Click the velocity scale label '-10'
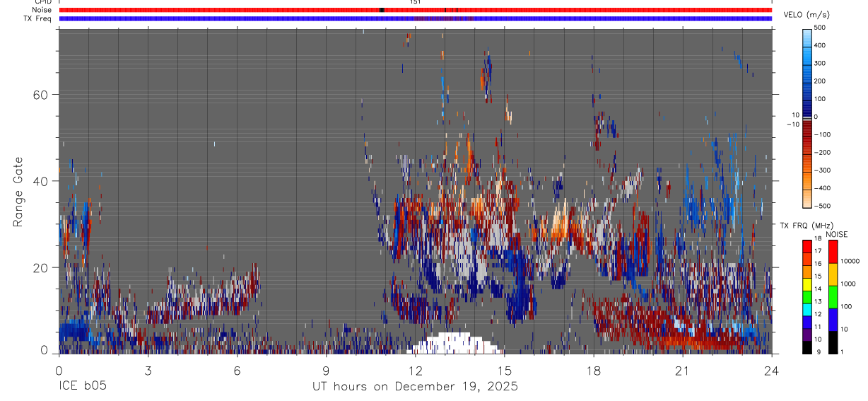This screenshot has height=401, width=868. [793, 124]
